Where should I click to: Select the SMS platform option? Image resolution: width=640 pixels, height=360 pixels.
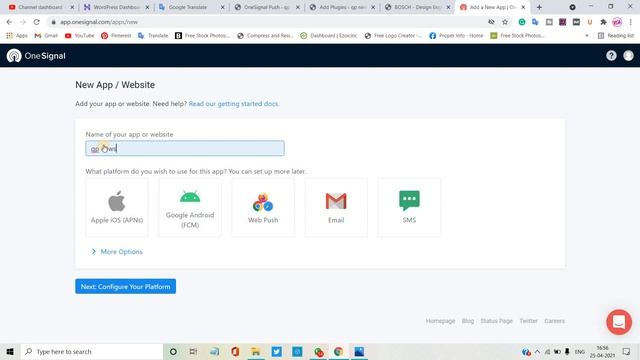409,207
